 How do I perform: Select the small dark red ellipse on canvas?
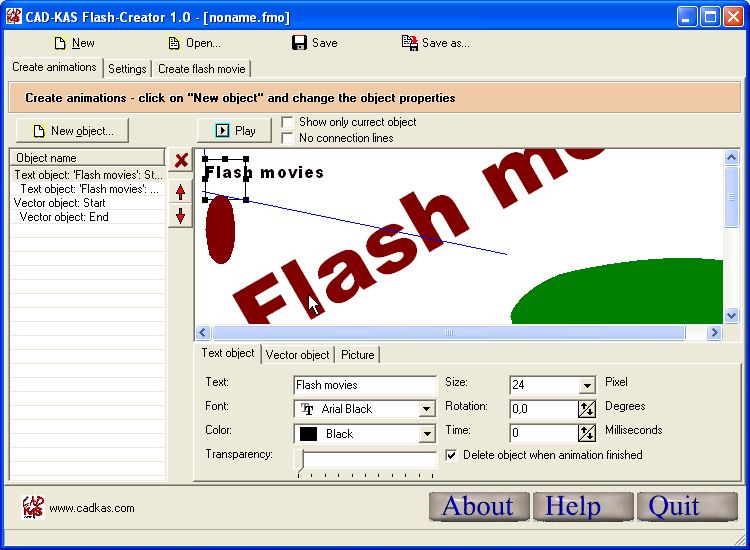pos(220,229)
